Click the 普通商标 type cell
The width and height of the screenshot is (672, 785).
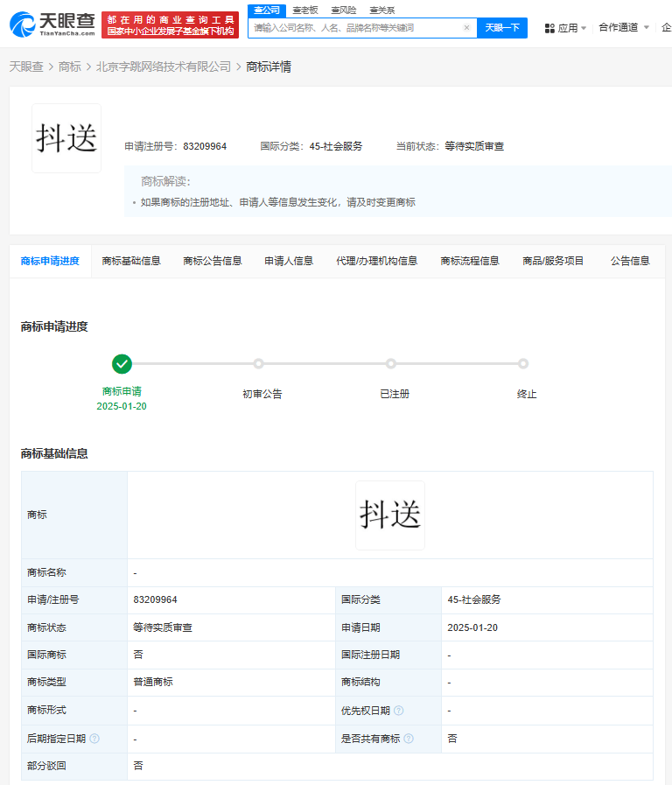click(231, 682)
